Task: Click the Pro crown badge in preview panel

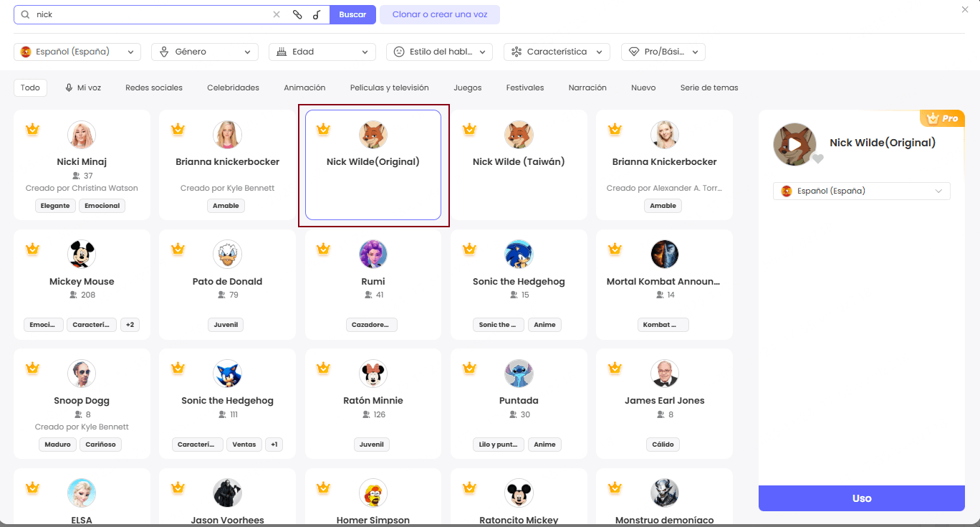Action: coord(941,118)
